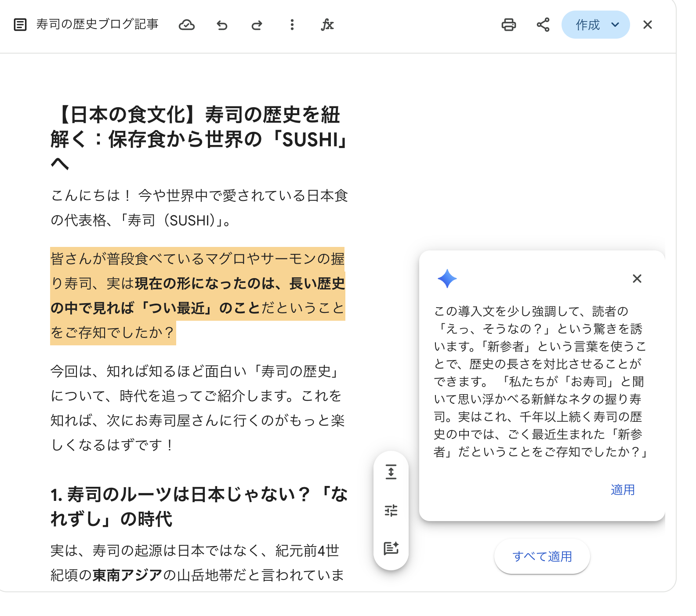The height and width of the screenshot is (616, 696).
Task: Undo the last edit
Action: [x=222, y=25]
